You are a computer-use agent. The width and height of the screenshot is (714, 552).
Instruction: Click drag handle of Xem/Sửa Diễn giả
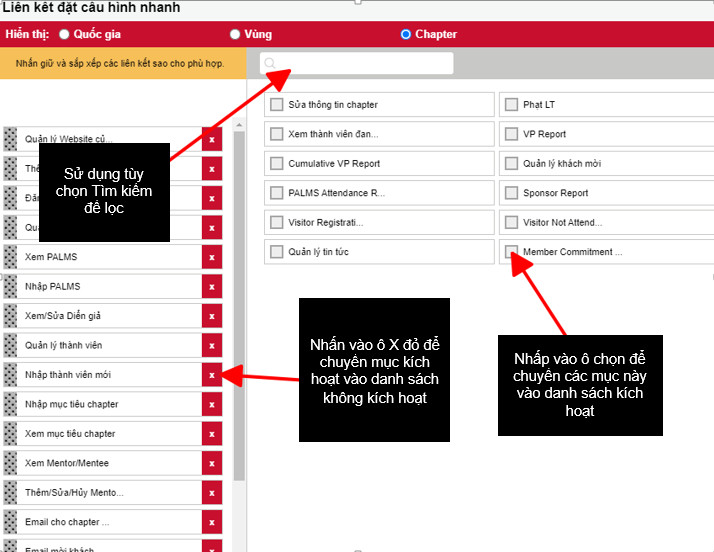11,316
